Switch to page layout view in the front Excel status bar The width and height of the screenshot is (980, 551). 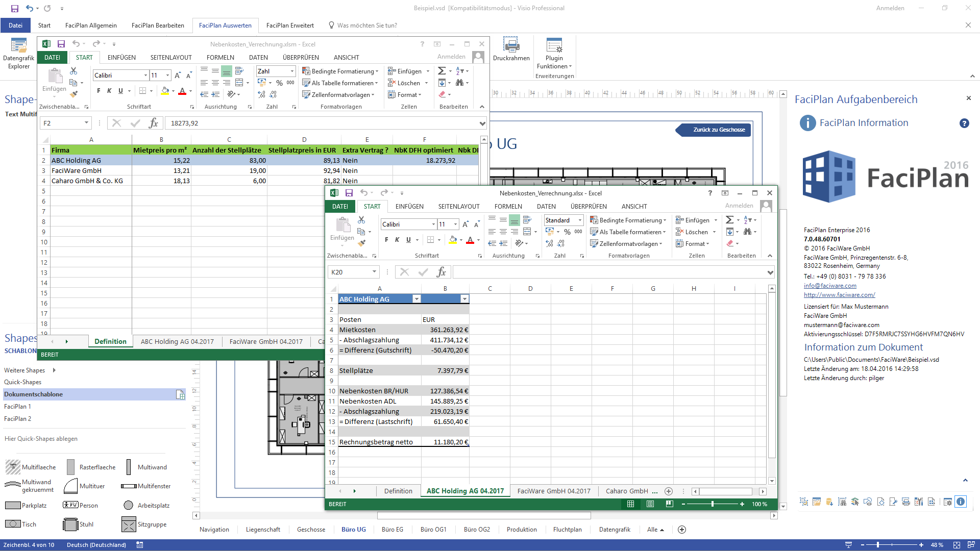[x=650, y=504]
